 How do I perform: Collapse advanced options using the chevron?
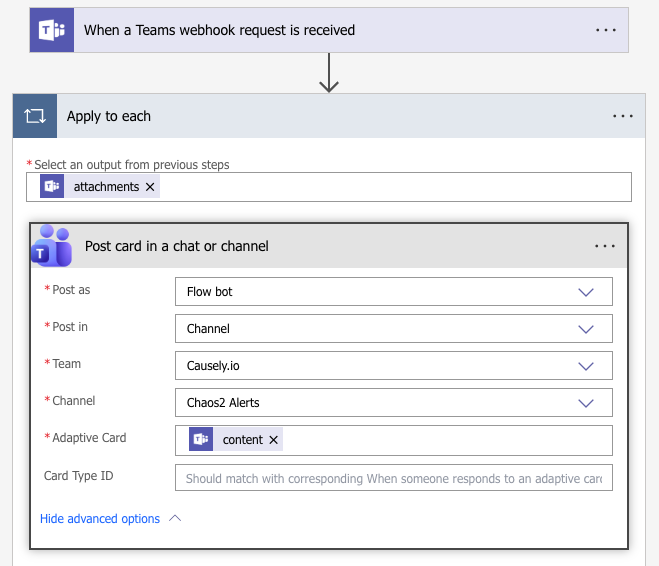[175, 519]
